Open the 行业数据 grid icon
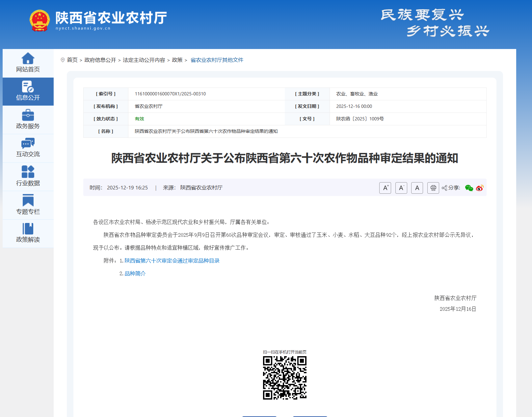The width and height of the screenshot is (532, 417). 28,172
